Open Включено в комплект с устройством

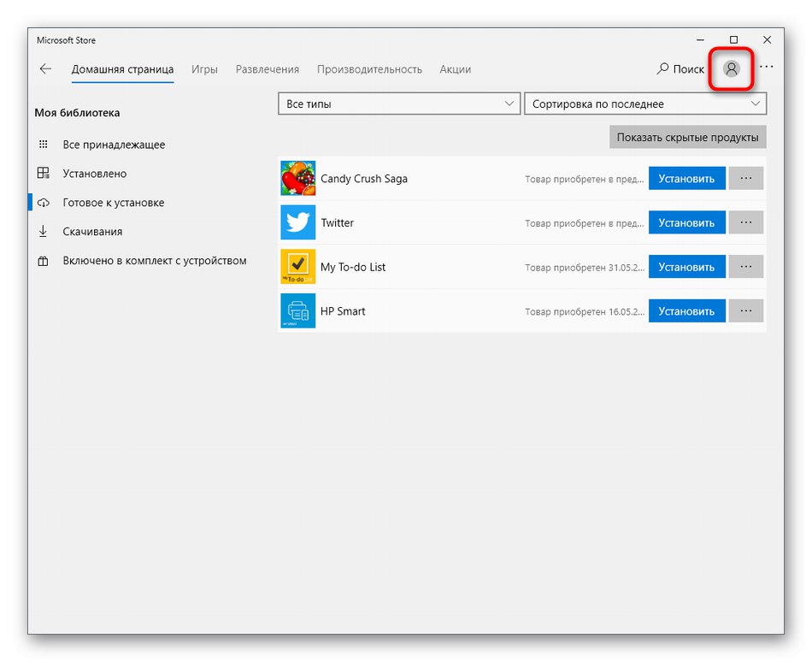tap(155, 261)
